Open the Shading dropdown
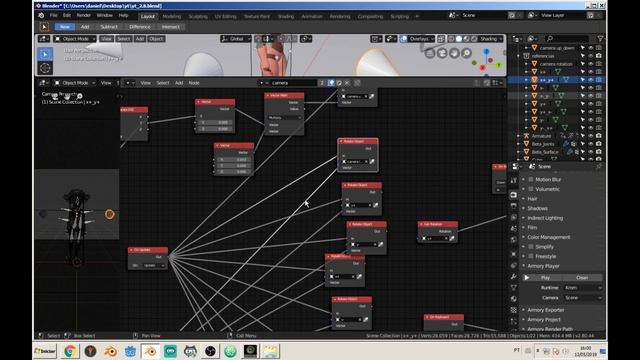The height and width of the screenshot is (360, 640). 491,39
